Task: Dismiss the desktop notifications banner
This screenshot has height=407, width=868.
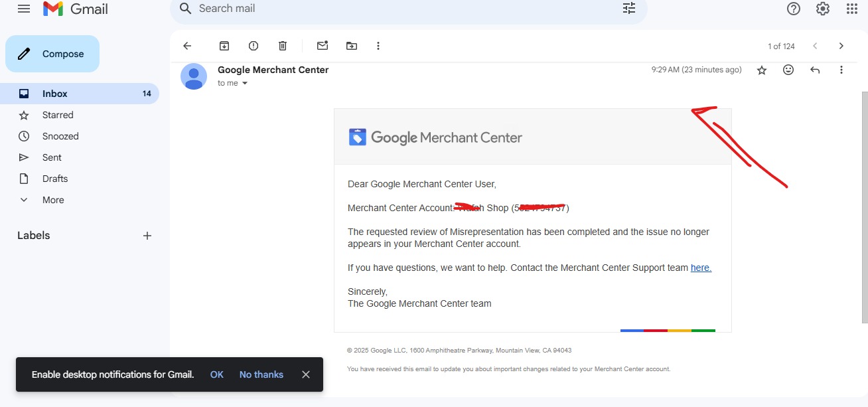Action: coord(306,374)
